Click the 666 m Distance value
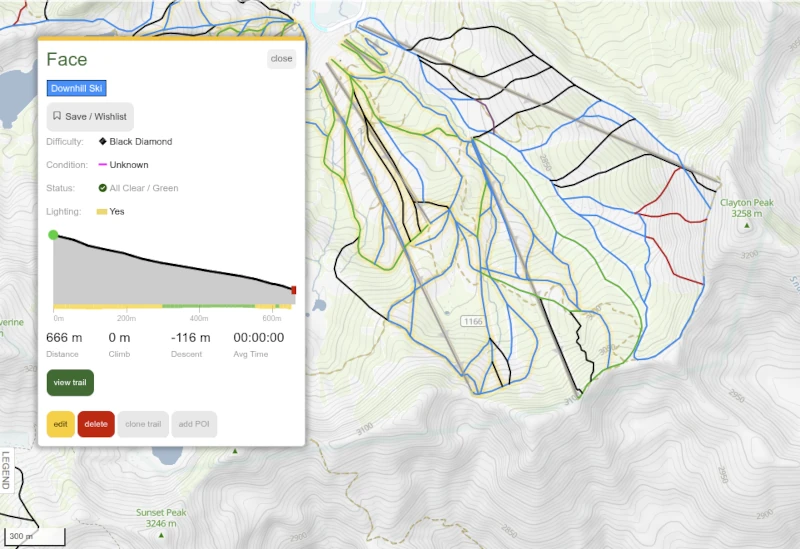The image size is (800, 549). [x=64, y=337]
